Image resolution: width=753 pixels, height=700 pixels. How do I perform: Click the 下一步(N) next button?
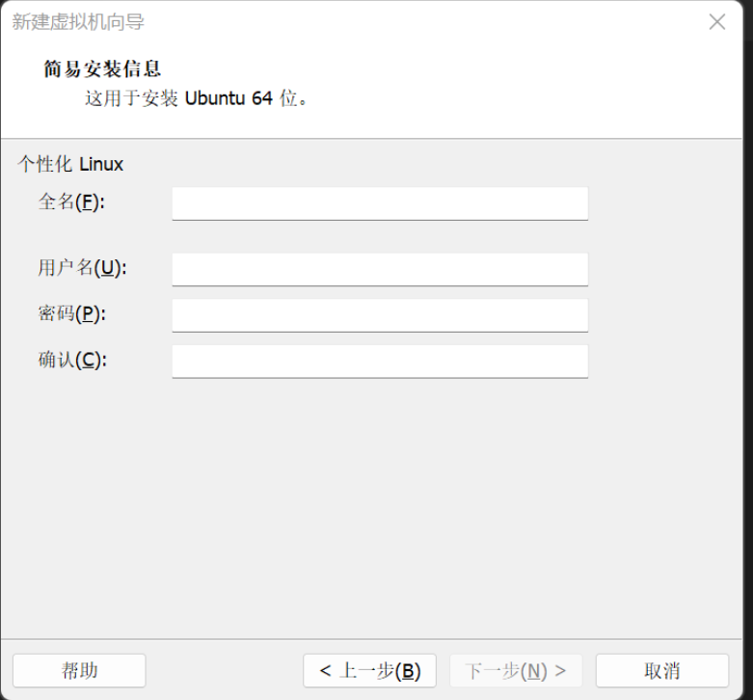(516, 671)
